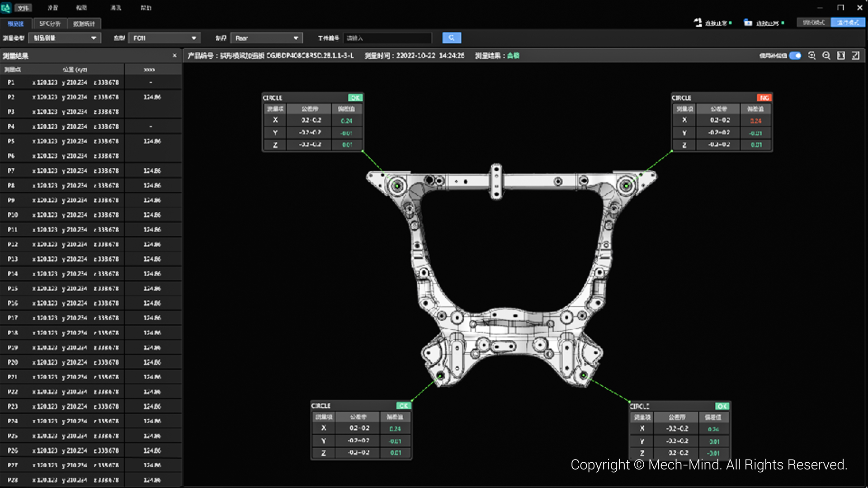
Task: Open the Rear position dropdown
Action: pos(266,38)
